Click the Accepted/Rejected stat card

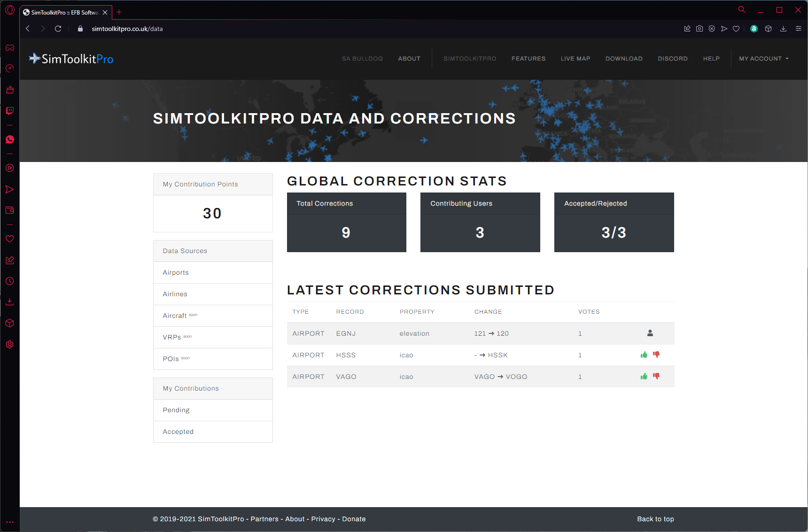click(x=614, y=222)
